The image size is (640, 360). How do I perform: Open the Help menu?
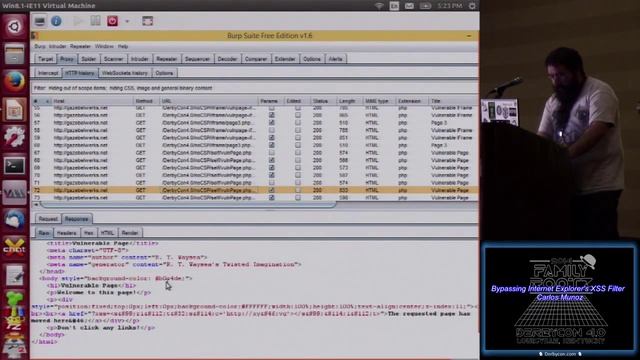[x=123, y=47]
